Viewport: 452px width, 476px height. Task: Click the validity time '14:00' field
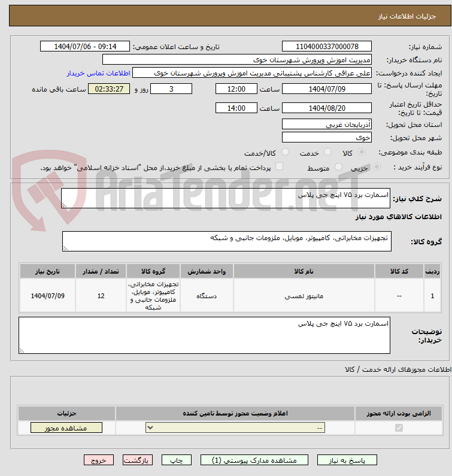pos(236,108)
